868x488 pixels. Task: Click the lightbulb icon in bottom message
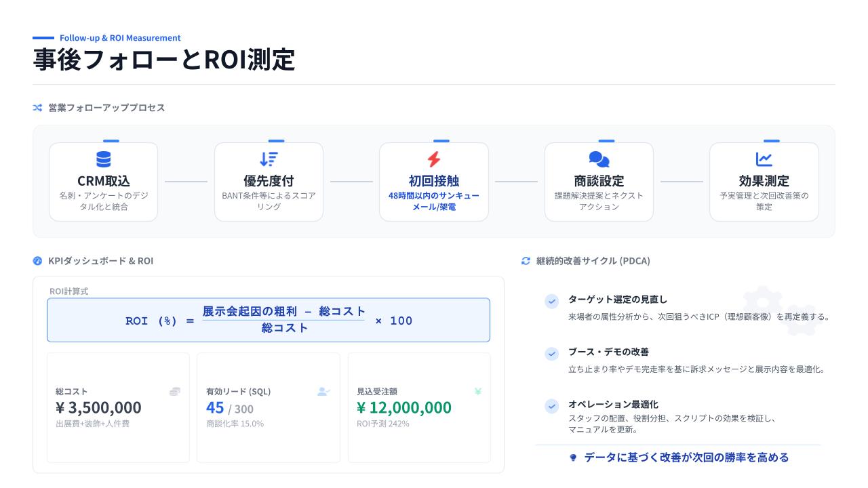(573, 458)
